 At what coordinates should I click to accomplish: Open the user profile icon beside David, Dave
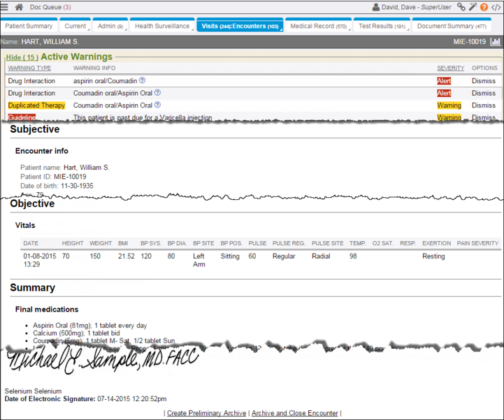click(376, 7)
